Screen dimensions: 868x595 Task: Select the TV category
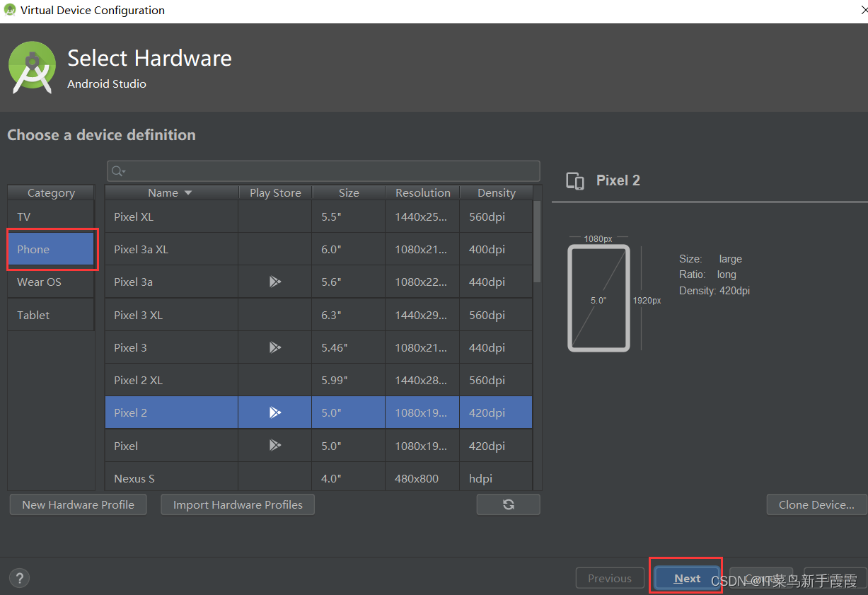coord(51,216)
